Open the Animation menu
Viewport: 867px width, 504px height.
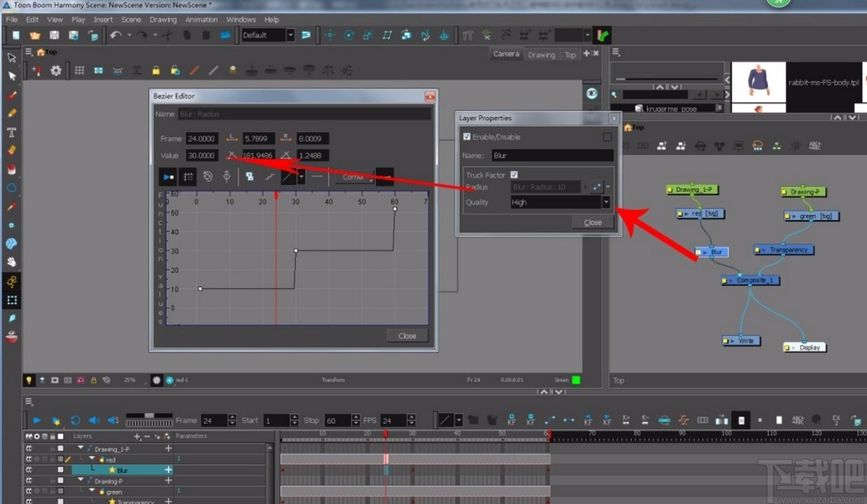click(x=201, y=19)
